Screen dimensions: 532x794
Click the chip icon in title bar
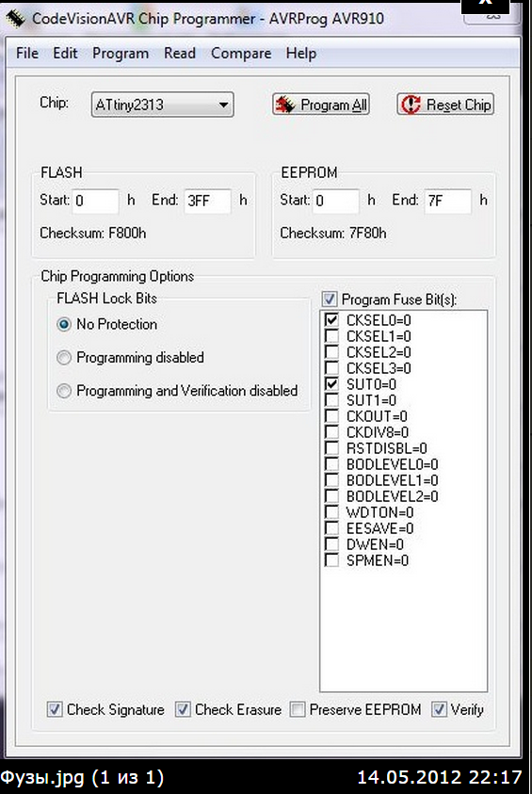(x=16, y=19)
